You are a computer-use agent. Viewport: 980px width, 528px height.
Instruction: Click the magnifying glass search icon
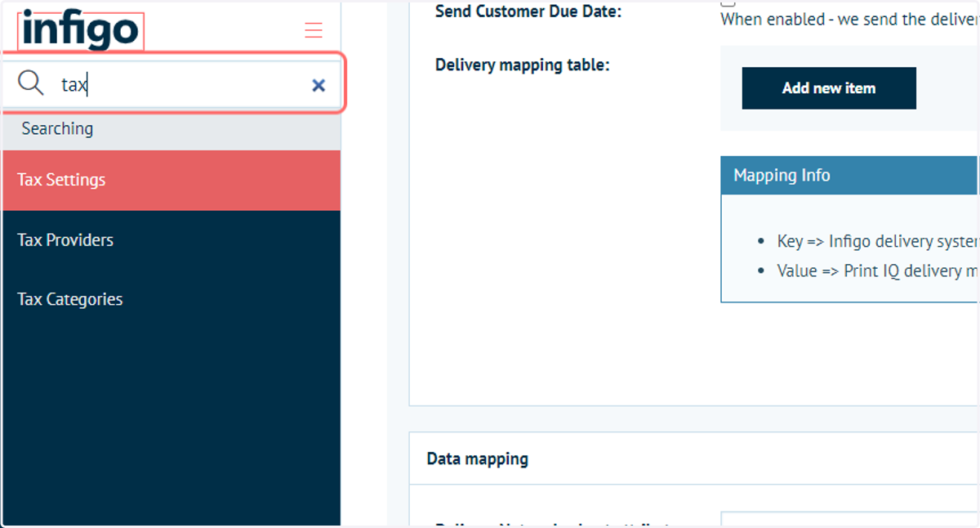[x=31, y=83]
